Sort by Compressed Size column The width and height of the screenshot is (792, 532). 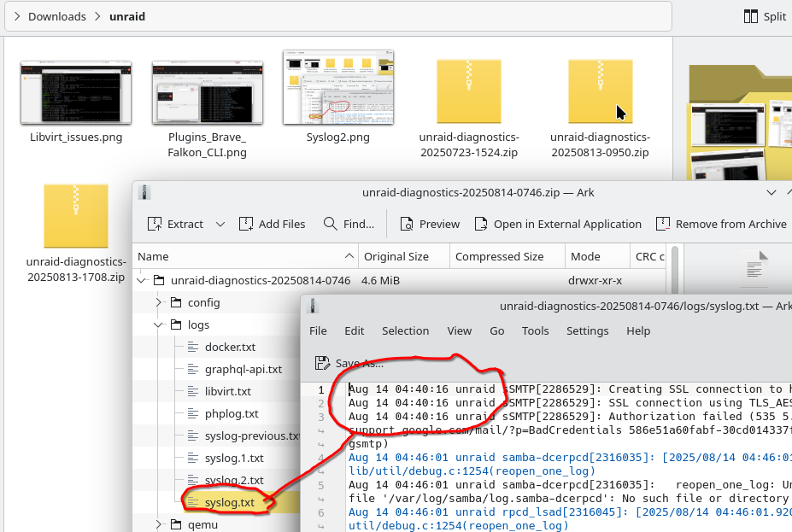(x=507, y=256)
